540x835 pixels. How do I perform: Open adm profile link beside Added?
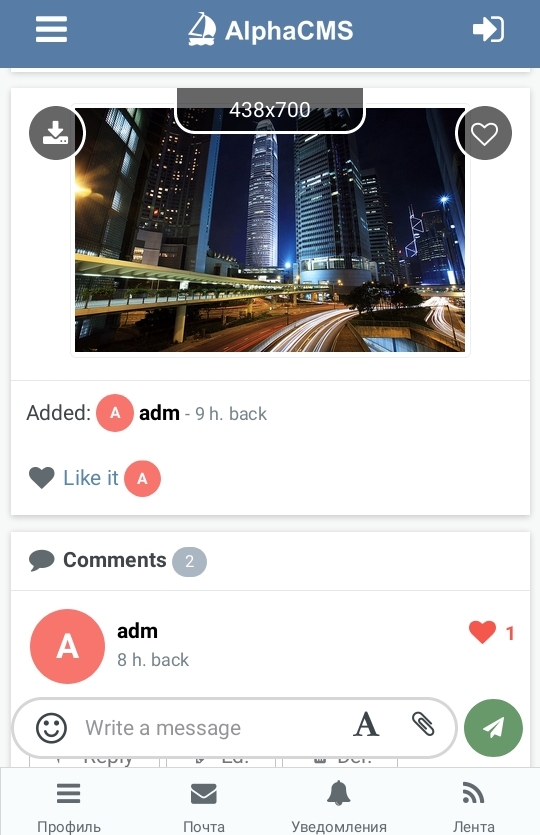159,413
